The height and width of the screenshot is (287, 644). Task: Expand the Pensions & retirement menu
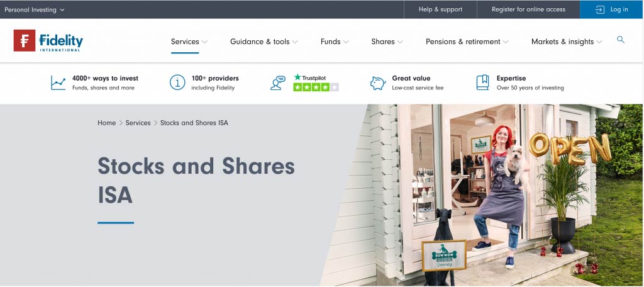(x=467, y=42)
